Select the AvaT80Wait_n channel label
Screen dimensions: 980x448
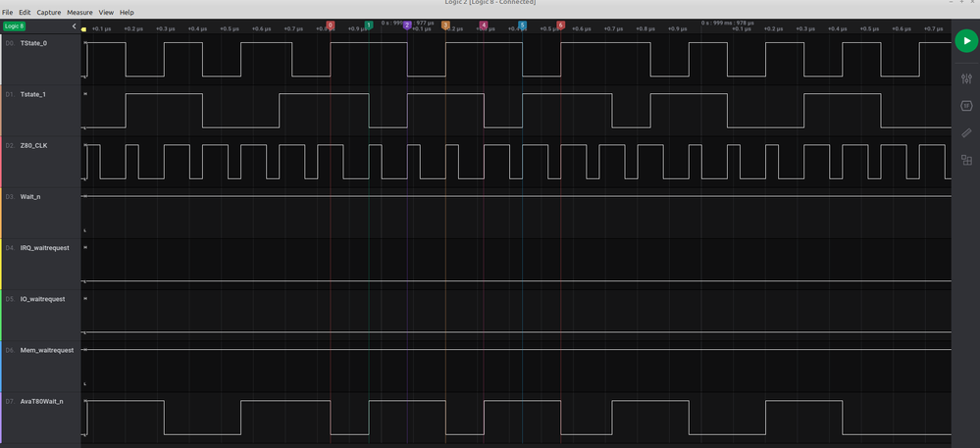pyautogui.click(x=41, y=402)
